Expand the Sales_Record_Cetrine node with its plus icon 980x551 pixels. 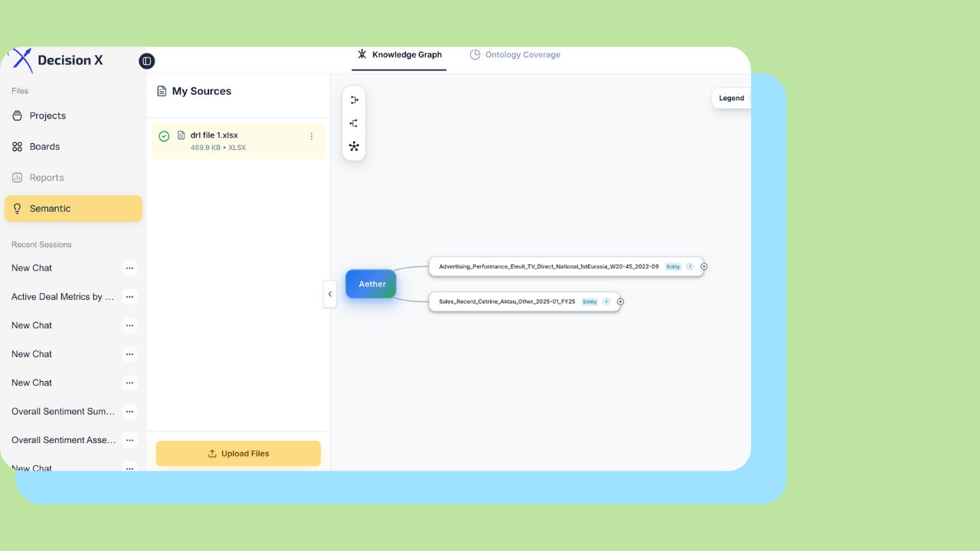(x=620, y=302)
